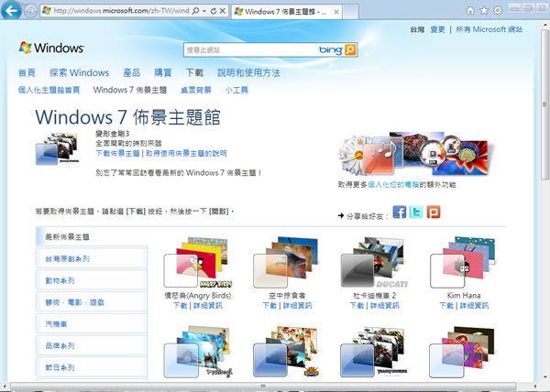Open 桌面背景 sub-navigation link
550x392 pixels.
(x=196, y=90)
